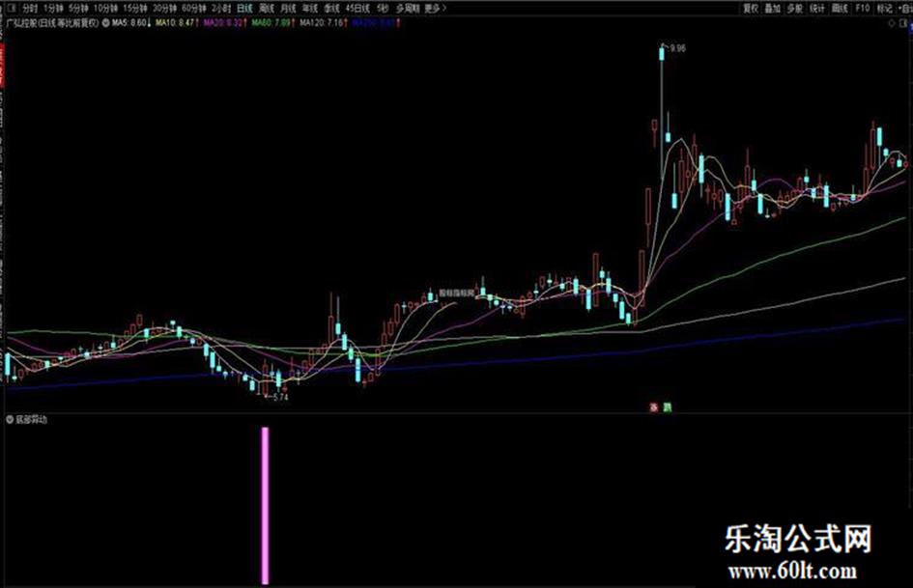Click the green 跌 marker below chart
This screenshot has height=588, width=913.
pyautogui.click(x=668, y=407)
